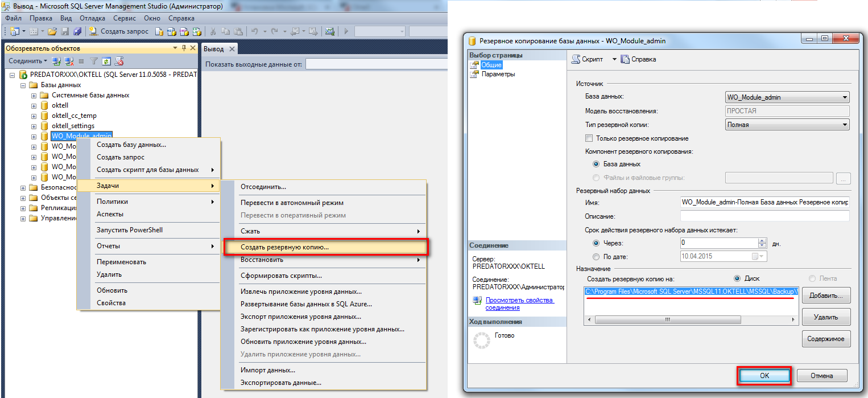The image size is (868, 398).
Task: Enable the Только резервное копирование checkbox
Action: 589,138
